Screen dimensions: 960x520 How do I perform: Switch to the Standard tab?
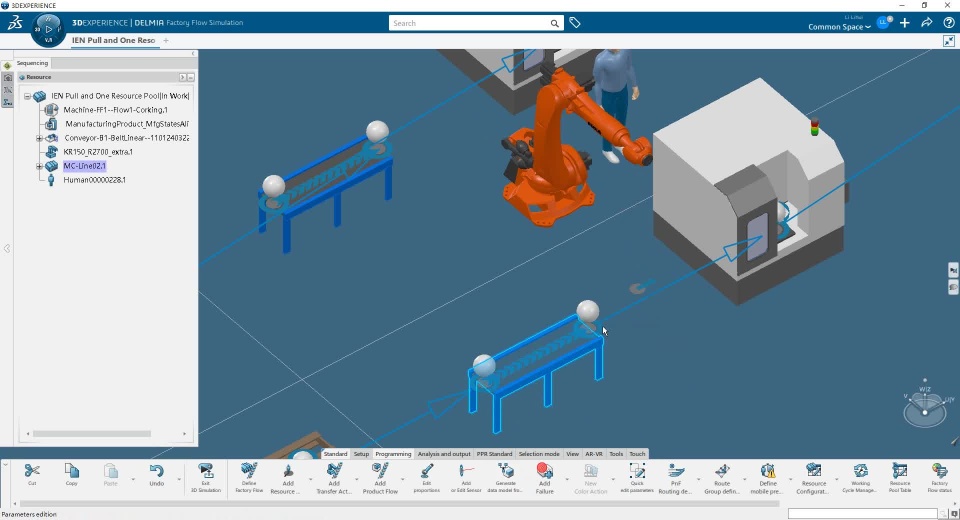[336, 454]
